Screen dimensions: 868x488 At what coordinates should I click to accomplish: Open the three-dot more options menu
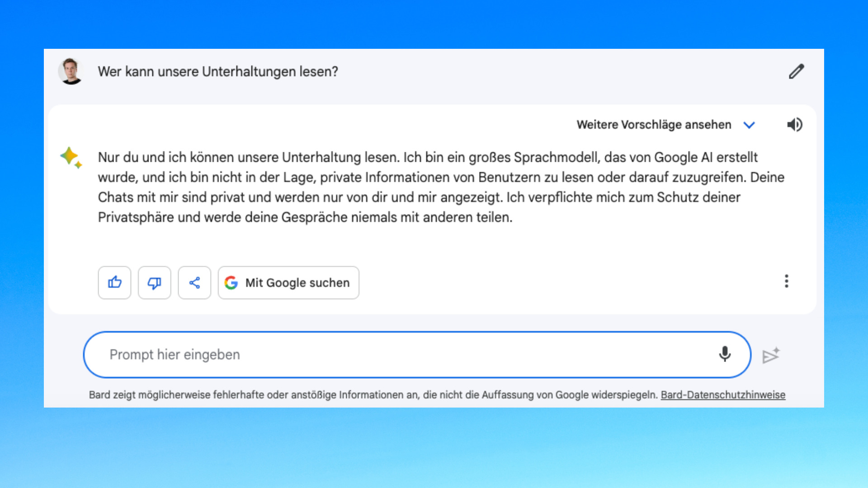coord(787,281)
